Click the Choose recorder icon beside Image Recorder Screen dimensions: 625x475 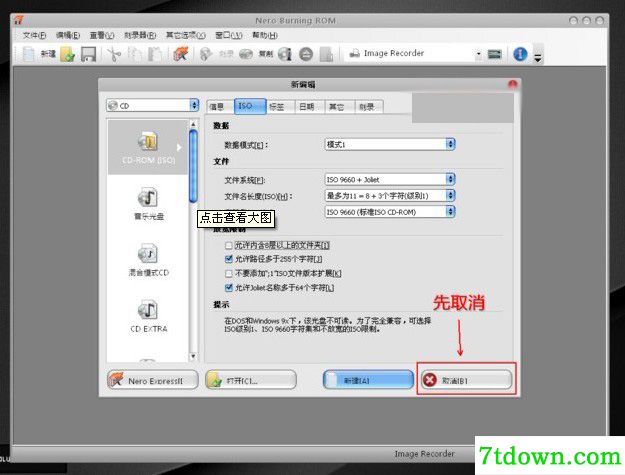coord(495,54)
